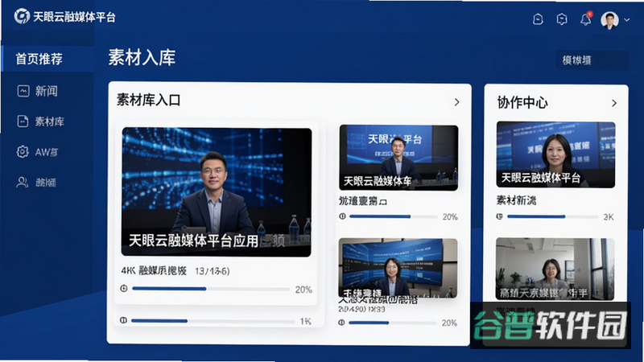The width and height of the screenshot is (644, 362).
Task: Open the woman-at-video-wall thumbnail in 素材库入口
Action: point(398,268)
